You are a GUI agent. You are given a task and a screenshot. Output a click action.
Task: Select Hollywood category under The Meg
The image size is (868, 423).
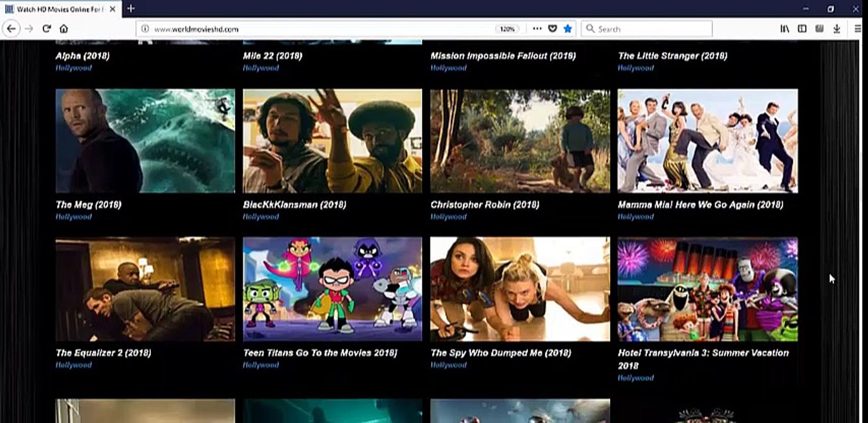(73, 217)
